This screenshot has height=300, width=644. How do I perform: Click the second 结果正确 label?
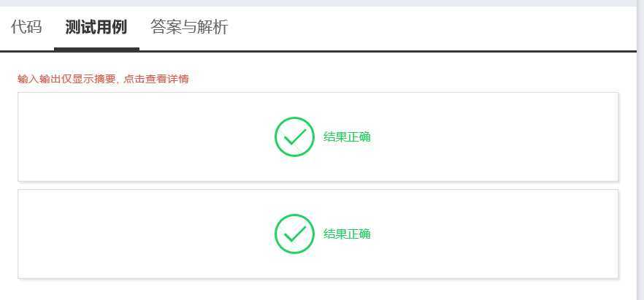click(347, 234)
